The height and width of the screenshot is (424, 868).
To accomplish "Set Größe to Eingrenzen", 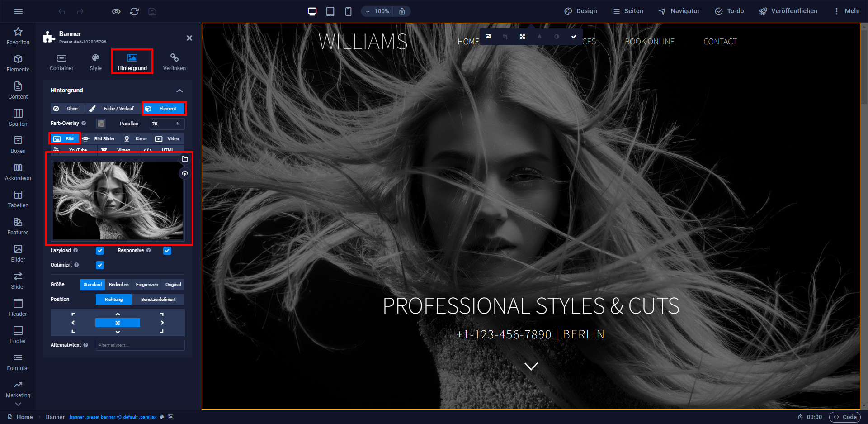I will pyautogui.click(x=147, y=285).
